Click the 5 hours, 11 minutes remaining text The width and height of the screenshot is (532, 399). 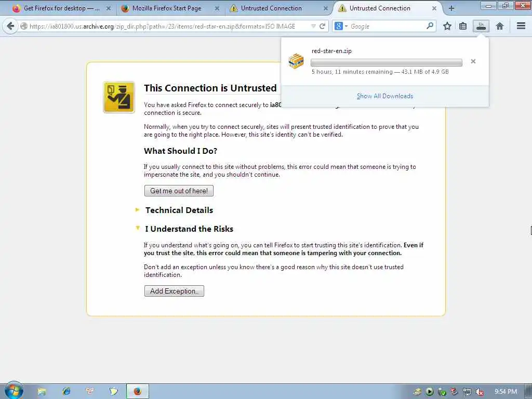coord(352,72)
